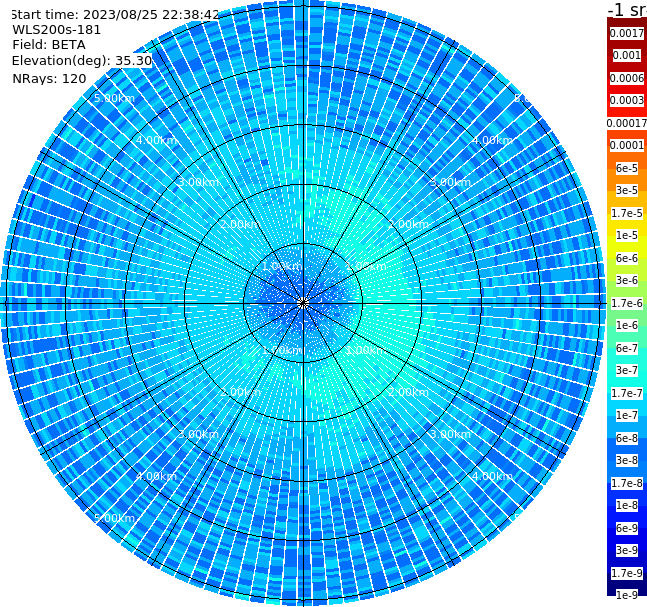Select the Elevation(deg): 35.30 text

coord(82,61)
